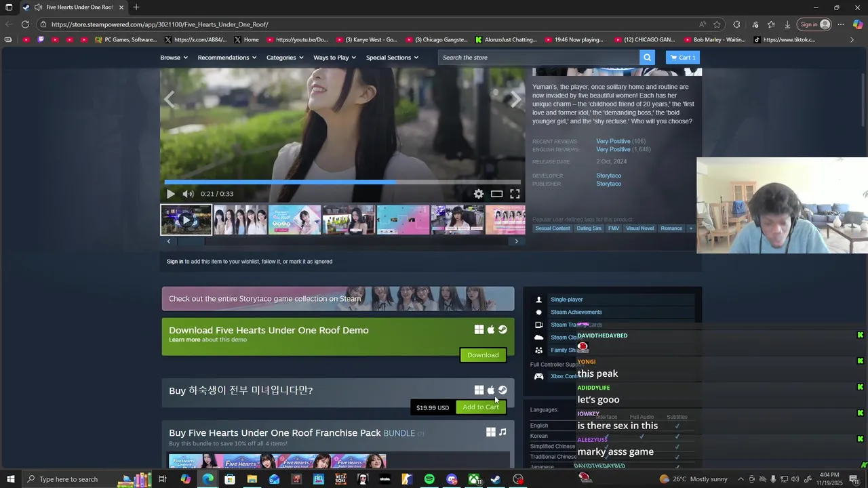This screenshot has width=868, height=488.
Task: Click the Steam Achievements icon
Action: (x=539, y=312)
